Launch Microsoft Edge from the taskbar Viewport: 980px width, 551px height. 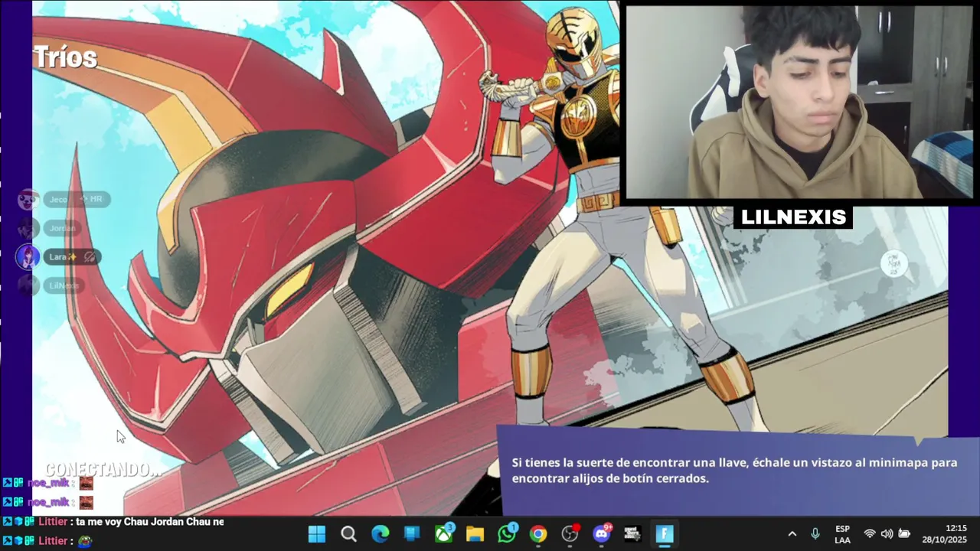381,534
